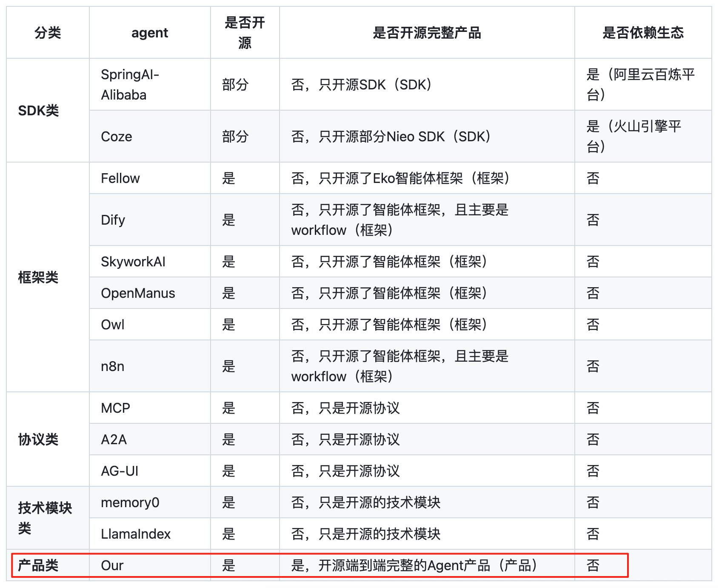Click the 是否开源完整产品 column header
Image resolution: width=719 pixels, height=588 pixels.
(427, 33)
